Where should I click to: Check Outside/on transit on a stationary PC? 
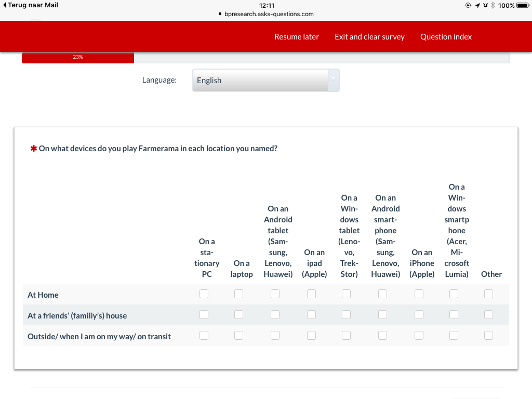point(204,336)
